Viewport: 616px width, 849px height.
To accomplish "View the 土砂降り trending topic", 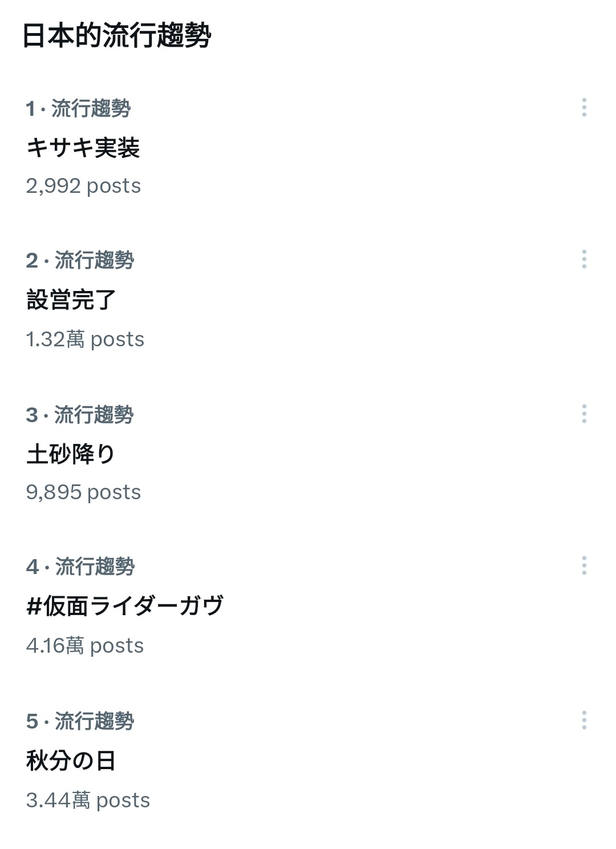I will [x=71, y=454].
